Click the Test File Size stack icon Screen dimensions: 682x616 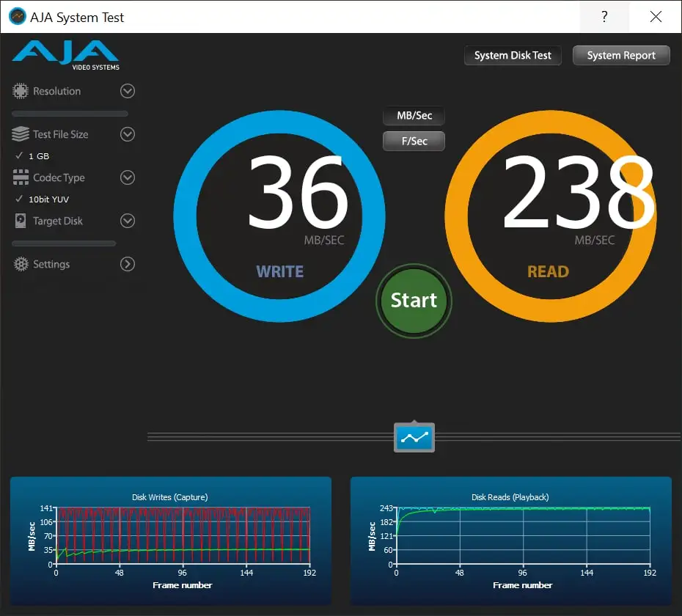click(x=21, y=134)
